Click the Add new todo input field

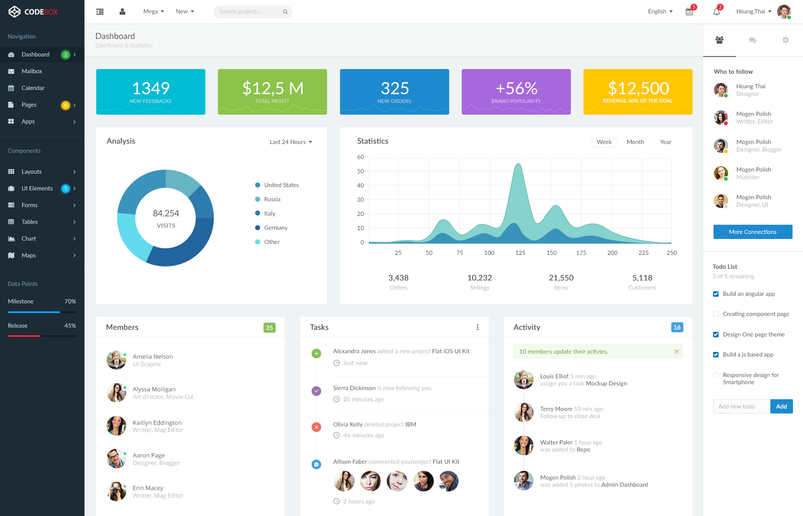coord(742,406)
